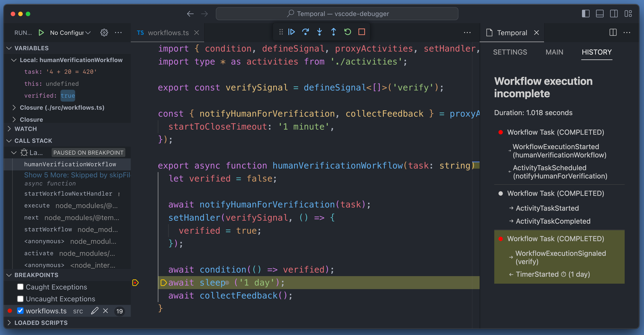Click the Step Into debug icon
644x335 pixels.
point(320,32)
